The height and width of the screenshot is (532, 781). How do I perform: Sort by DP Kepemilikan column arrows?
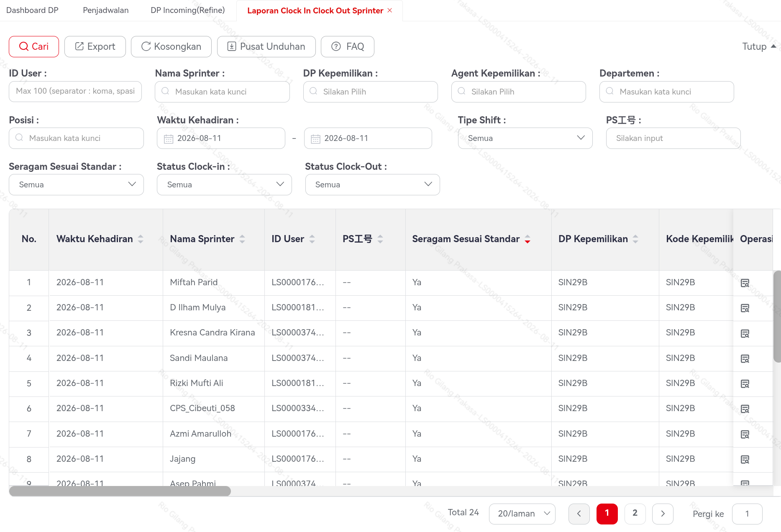tap(635, 239)
